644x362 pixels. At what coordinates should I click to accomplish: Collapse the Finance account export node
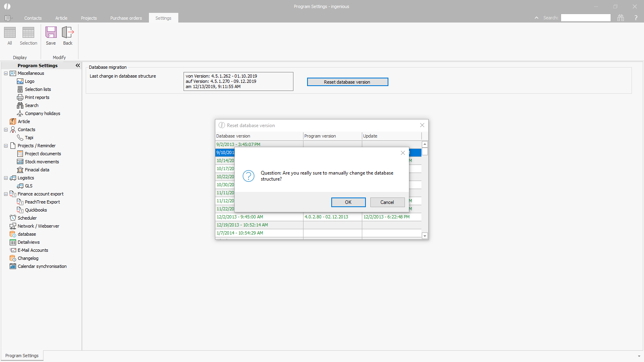[x=6, y=194]
